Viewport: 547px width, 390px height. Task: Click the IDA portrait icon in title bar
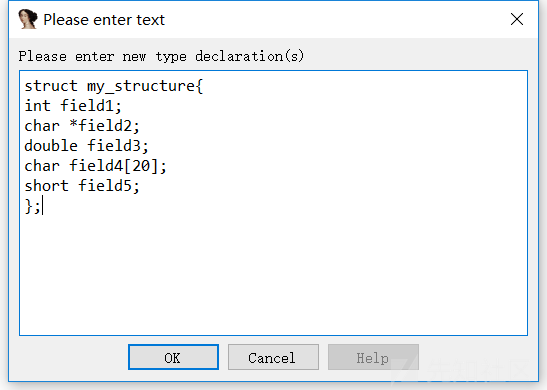tap(28, 19)
